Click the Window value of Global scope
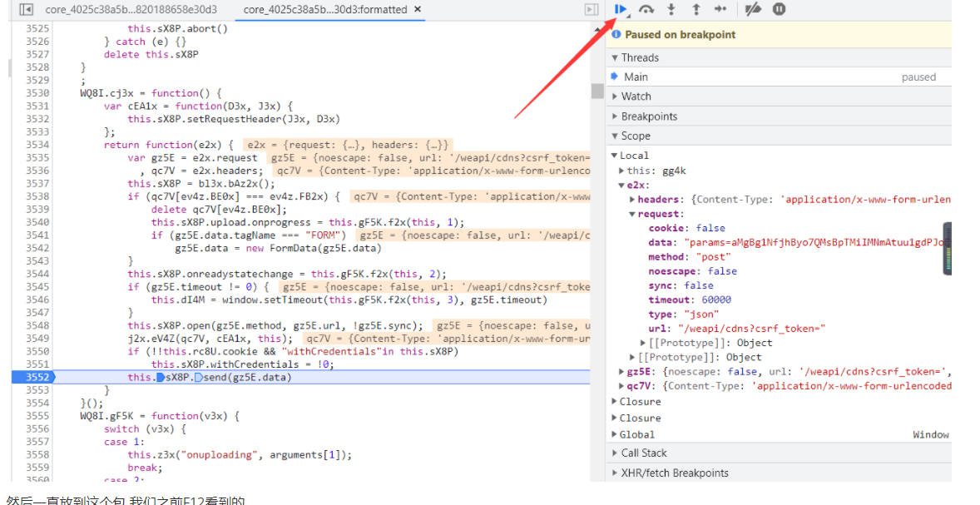Viewport: 980px width, 505px height. coord(931,434)
